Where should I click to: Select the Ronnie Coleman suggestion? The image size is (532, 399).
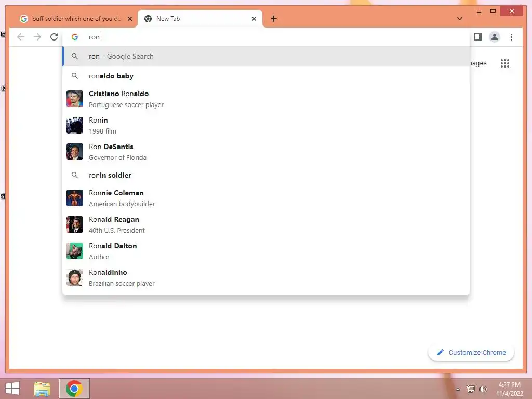(x=266, y=198)
